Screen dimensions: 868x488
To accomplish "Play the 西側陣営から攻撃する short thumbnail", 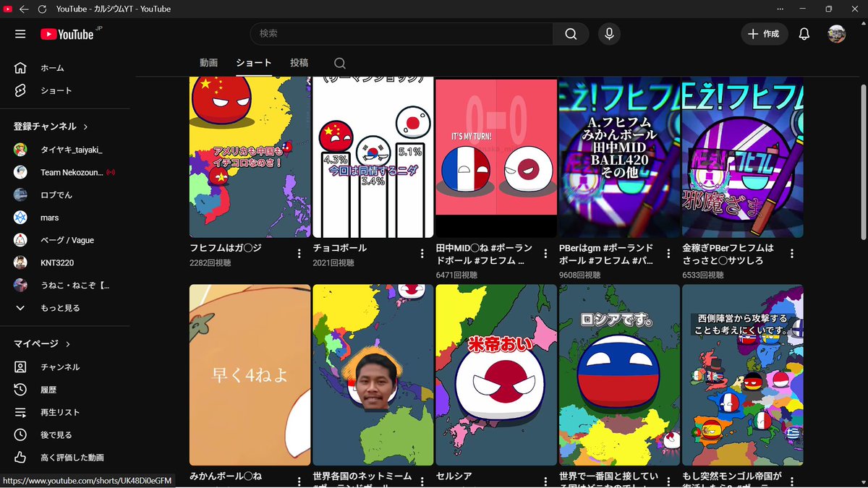I will pos(743,374).
